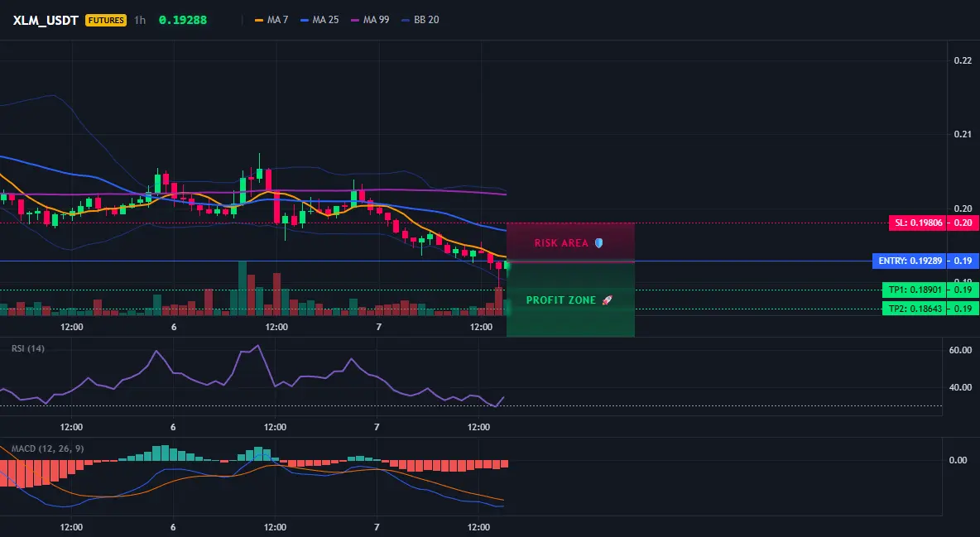
Task: Click the MA 7 orange color dash
Action: tap(259, 20)
